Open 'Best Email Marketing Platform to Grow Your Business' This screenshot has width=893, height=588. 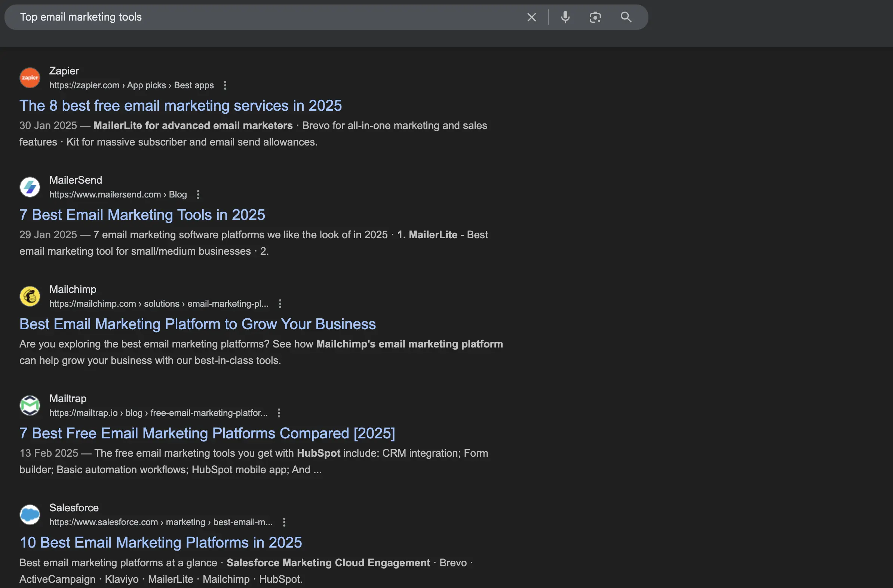(x=197, y=324)
